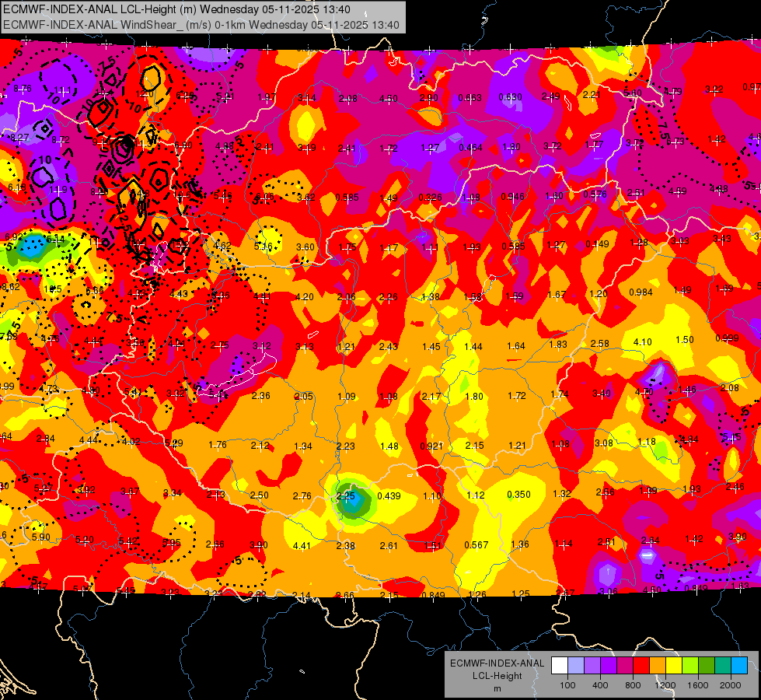761x700 pixels.
Task: Select the red legend color swatch
Action: tap(641, 665)
